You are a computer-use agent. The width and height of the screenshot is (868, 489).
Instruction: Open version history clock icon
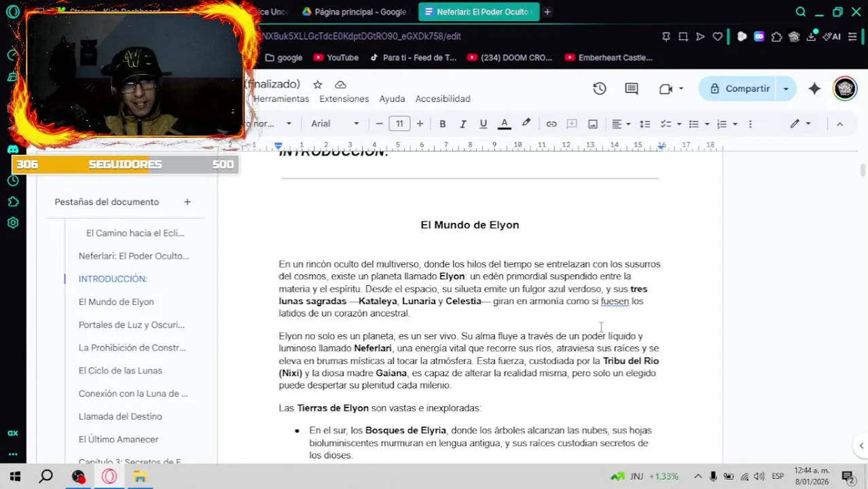coord(599,88)
